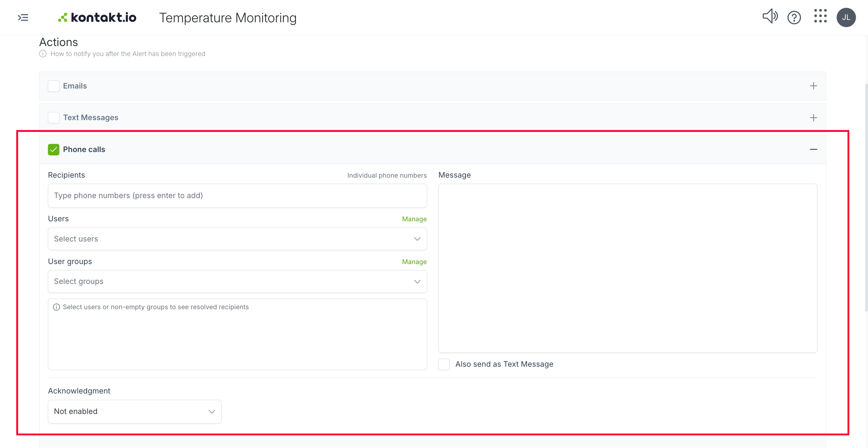Screen dimensions: 868x448
Task: Click the kontakt.io logo
Action: tap(97, 17)
